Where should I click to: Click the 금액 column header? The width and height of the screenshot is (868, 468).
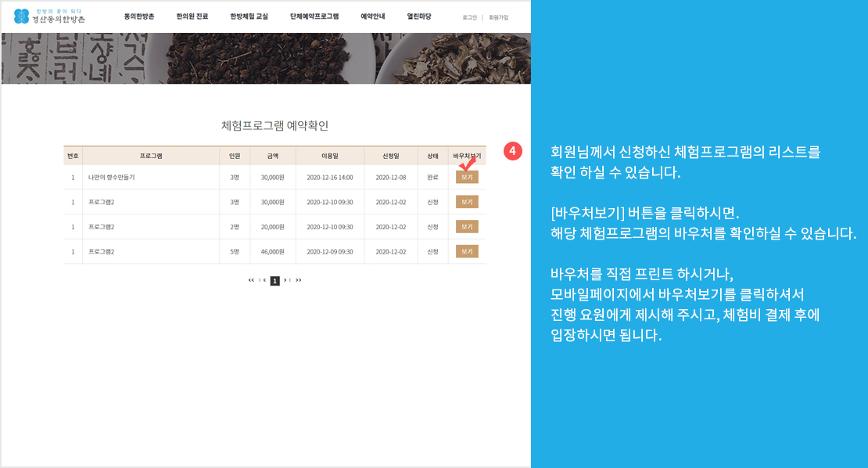[x=273, y=157]
